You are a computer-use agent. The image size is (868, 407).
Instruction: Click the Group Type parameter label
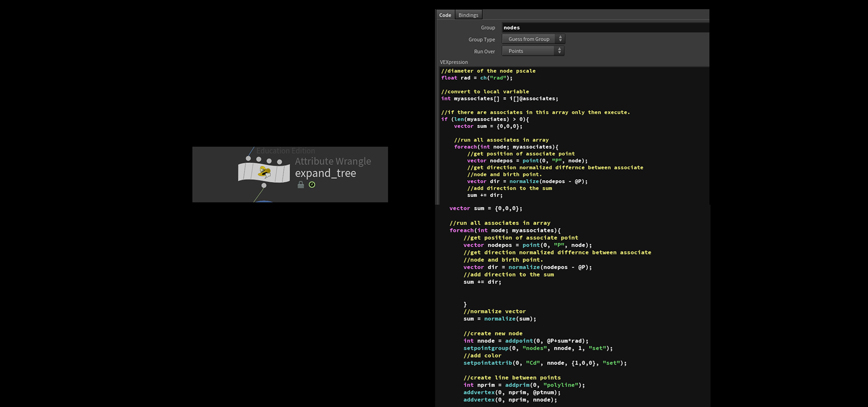[x=481, y=39]
